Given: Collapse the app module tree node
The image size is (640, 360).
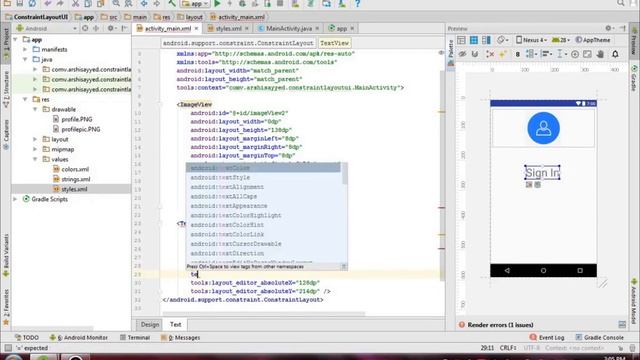Looking at the screenshot, I should (16, 40).
